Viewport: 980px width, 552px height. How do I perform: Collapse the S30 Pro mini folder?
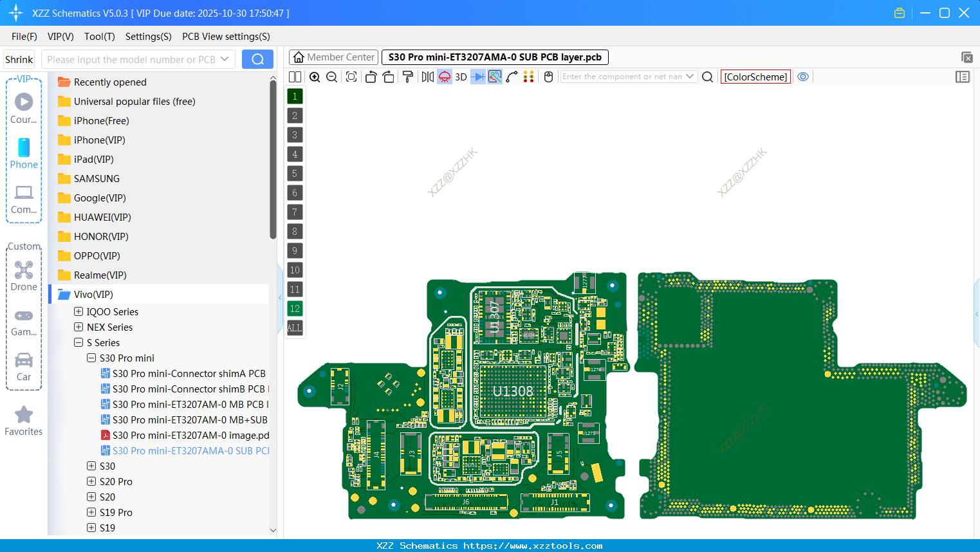(x=91, y=358)
